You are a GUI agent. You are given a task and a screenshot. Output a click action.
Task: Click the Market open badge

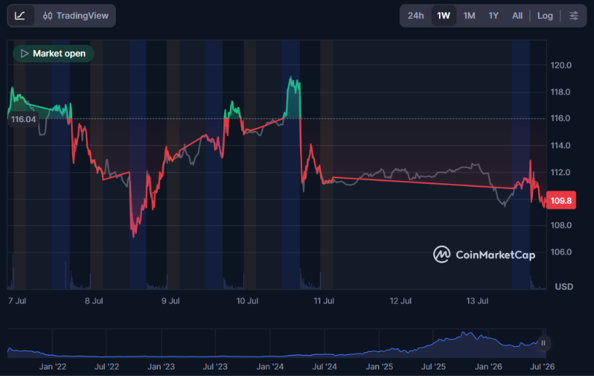(53, 53)
